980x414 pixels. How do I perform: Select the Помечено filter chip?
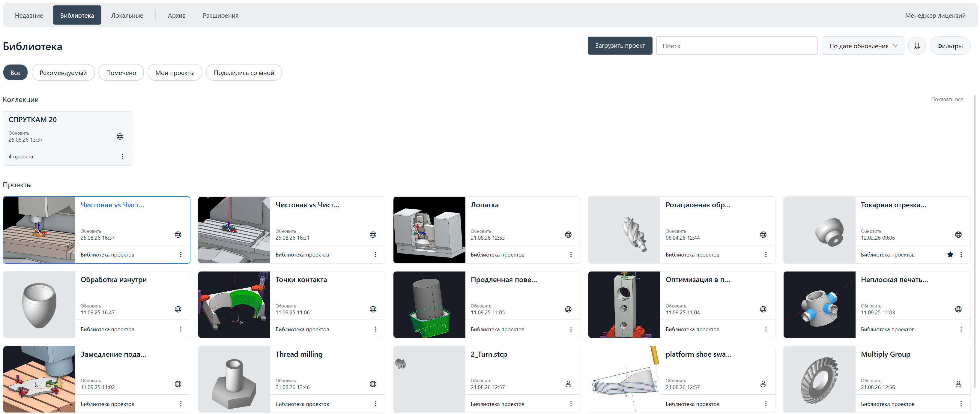click(121, 73)
